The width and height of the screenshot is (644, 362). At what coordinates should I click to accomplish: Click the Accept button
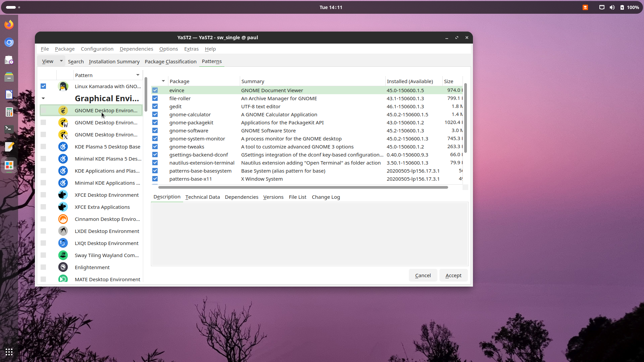click(x=453, y=275)
